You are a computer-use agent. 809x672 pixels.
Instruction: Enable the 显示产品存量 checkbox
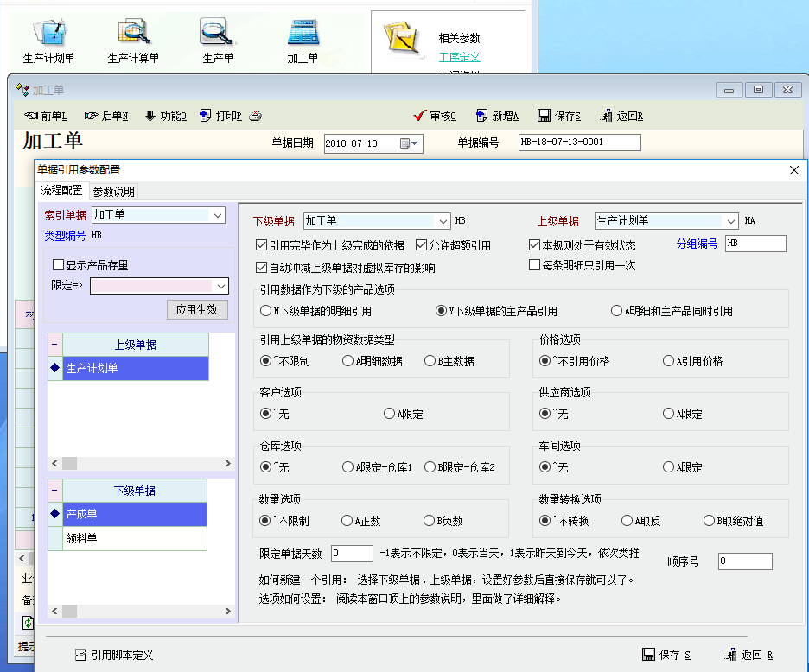click(x=59, y=265)
